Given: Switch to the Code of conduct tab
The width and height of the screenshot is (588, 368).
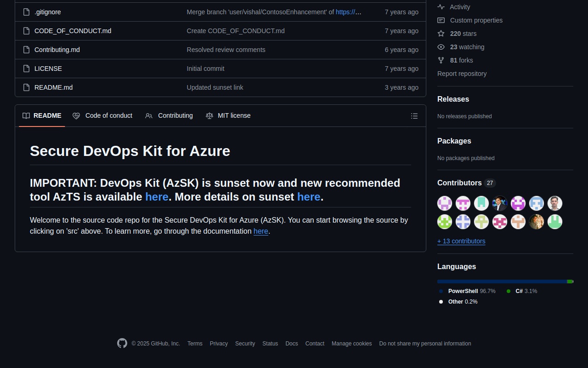Looking at the screenshot, I should coord(102,115).
